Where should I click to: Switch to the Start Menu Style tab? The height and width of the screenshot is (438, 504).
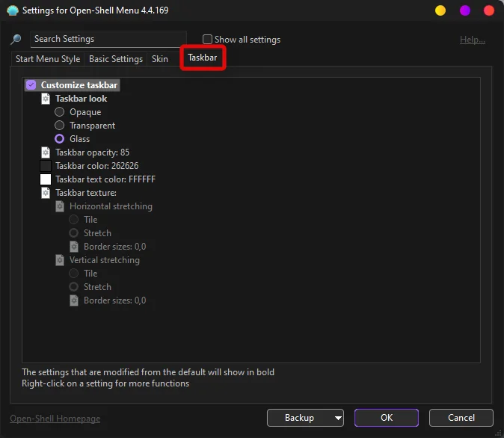[x=47, y=59]
